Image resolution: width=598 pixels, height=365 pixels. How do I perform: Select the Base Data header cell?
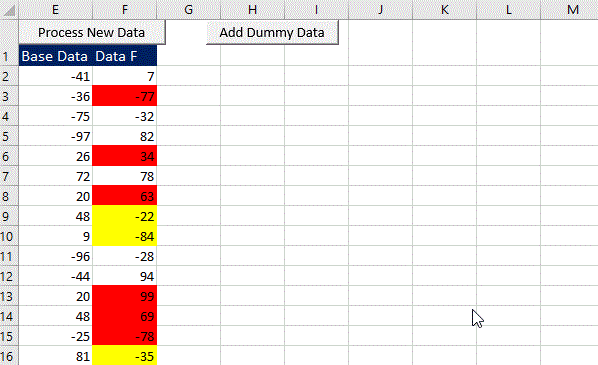pyautogui.click(x=55, y=56)
